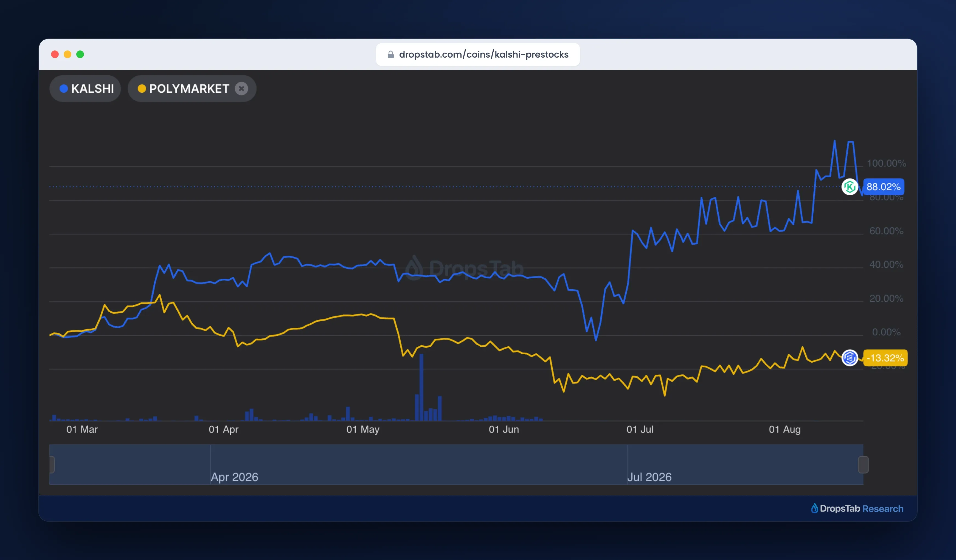Click the tallest volume bar in mid-May
The height and width of the screenshot is (560, 956).
tap(421, 387)
